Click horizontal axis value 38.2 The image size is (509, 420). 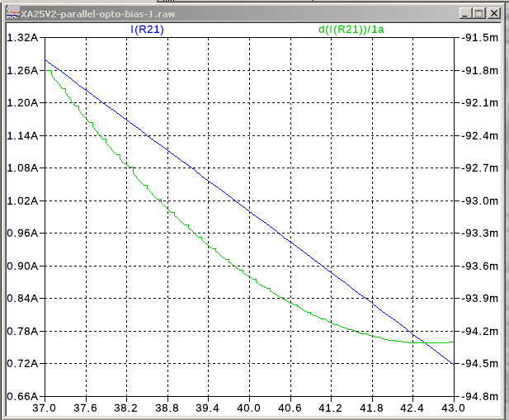coord(126,408)
